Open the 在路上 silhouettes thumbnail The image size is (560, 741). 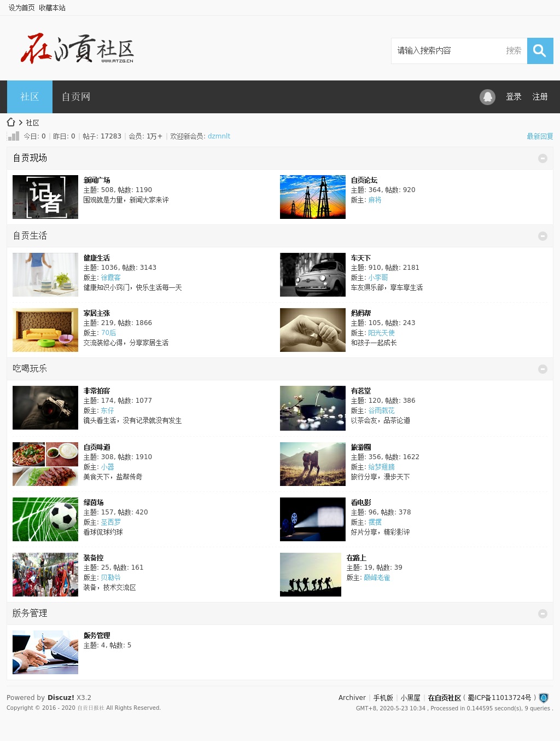pyautogui.click(x=311, y=575)
